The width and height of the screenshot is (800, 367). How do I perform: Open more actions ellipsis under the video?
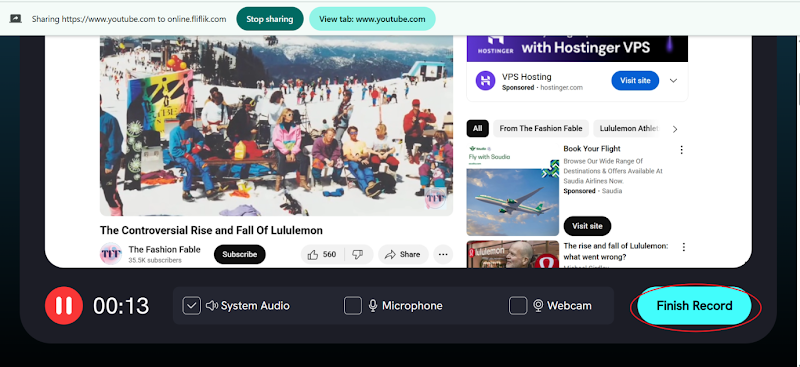pos(443,254)
